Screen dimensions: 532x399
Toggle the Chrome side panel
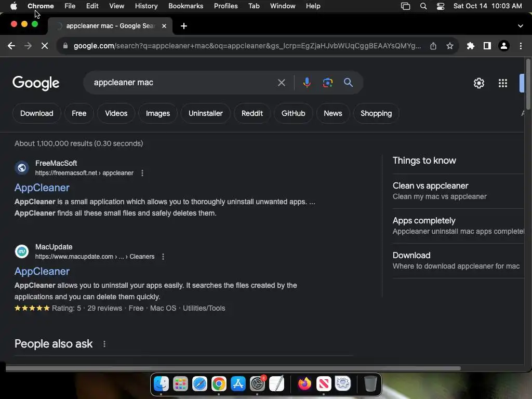tap(487, 46)
